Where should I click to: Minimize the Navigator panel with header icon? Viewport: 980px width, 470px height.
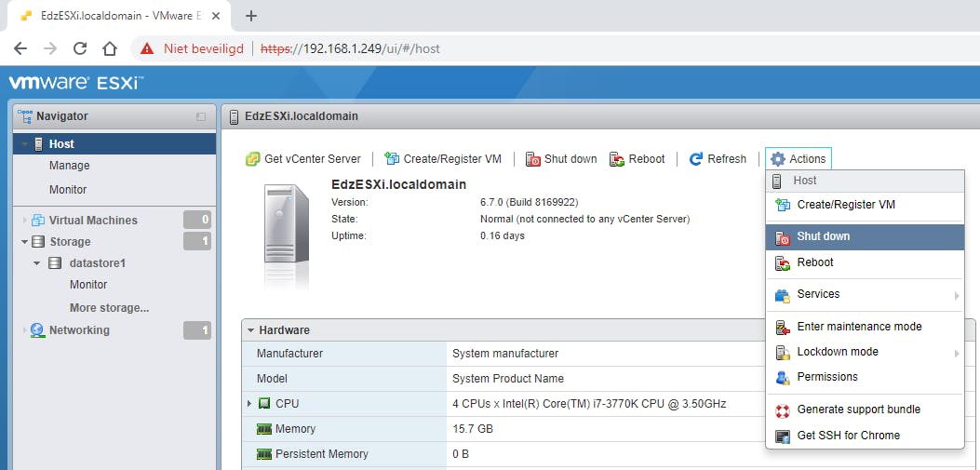pos(201,117)
